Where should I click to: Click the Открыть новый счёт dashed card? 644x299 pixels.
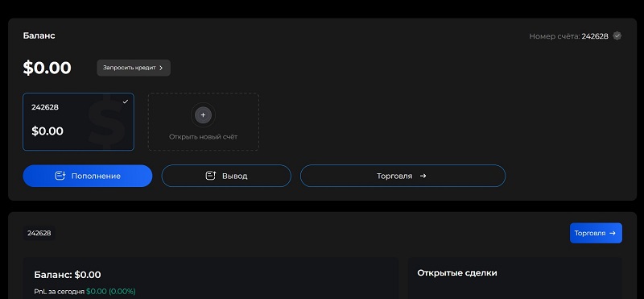click(x=204, y=122)
